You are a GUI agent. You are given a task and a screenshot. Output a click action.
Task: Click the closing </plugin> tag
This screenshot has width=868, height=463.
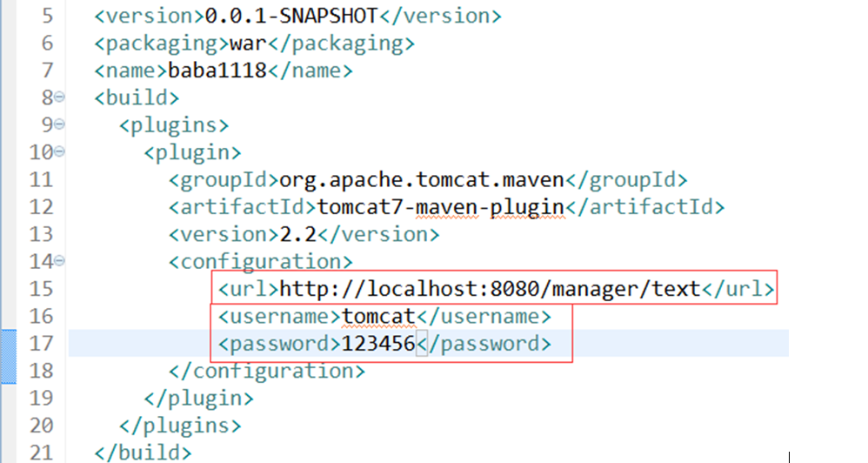click(198, 399)
